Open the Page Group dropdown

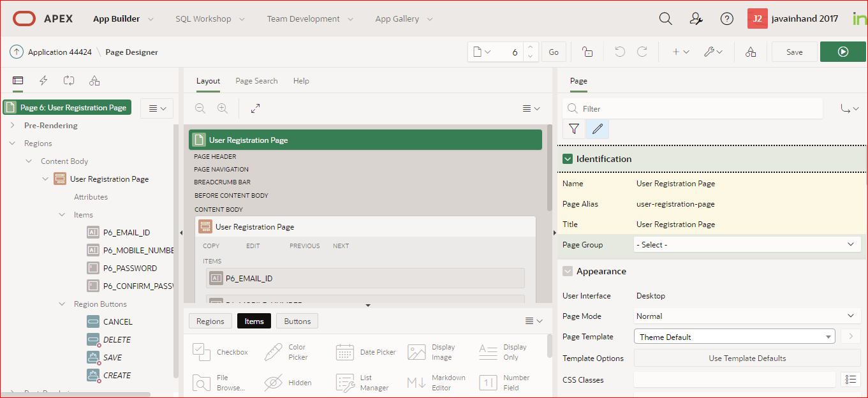(747, 244)
